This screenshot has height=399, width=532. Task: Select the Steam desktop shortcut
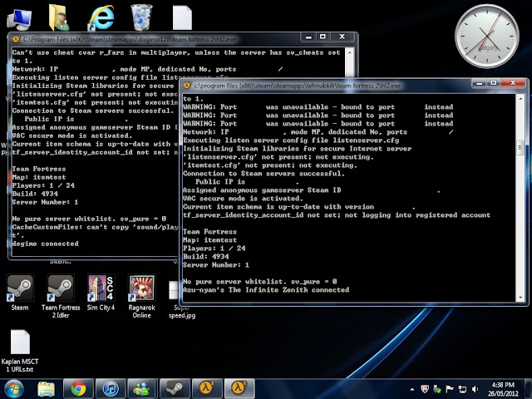tap(20, 293)
